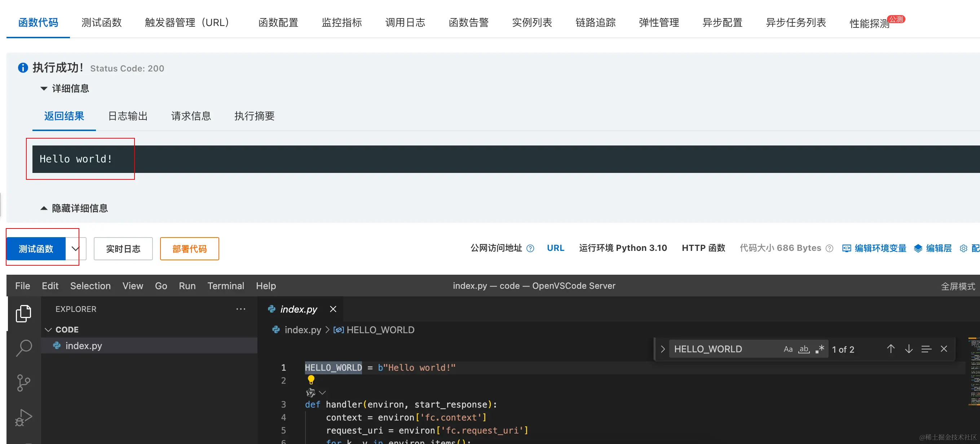
Task: Open the Explorer files icon in activity bar
Action: [x=23, y=314]
